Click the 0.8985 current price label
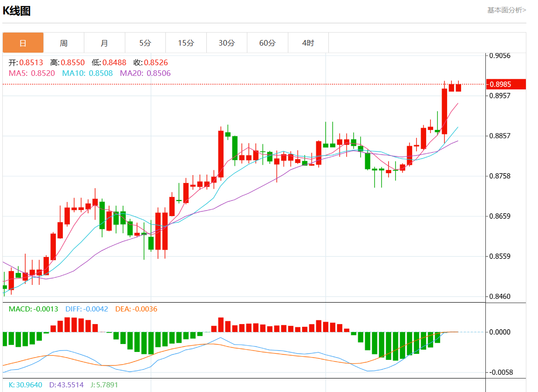Screen dimensions: 538x392 (506, 84)
